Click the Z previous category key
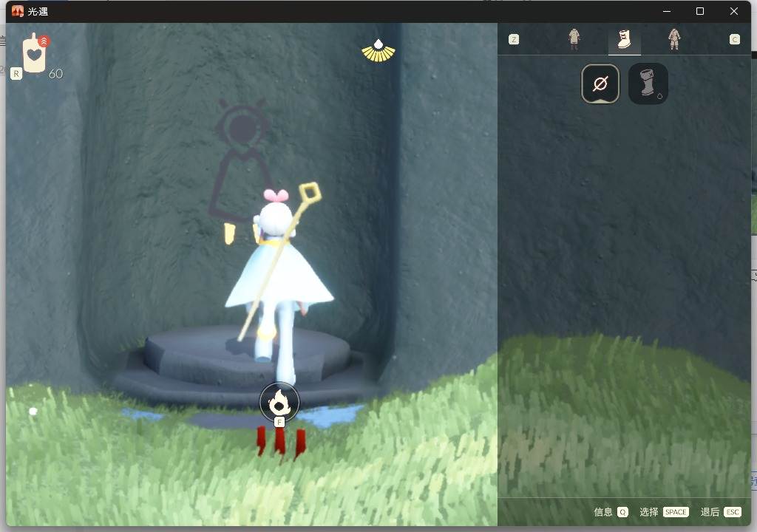This screenshot has width=757, height=532. 514,40
